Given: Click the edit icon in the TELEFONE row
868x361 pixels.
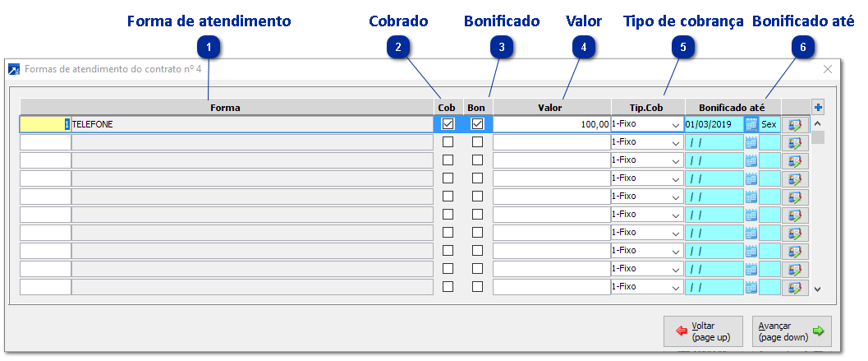Looking at the screenshot, I should coord(794,124).
